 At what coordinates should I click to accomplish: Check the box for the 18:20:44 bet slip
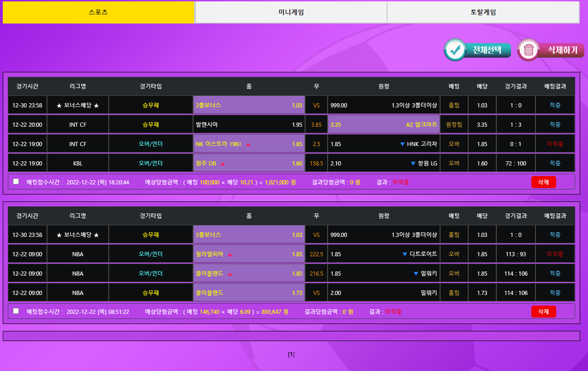(x=16, y=182)
